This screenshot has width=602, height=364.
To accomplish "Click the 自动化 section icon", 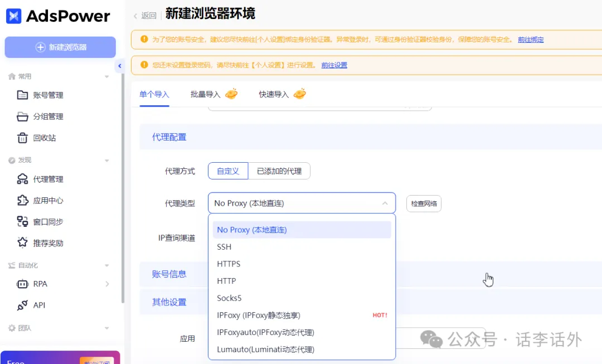I will tap(12, 265).
